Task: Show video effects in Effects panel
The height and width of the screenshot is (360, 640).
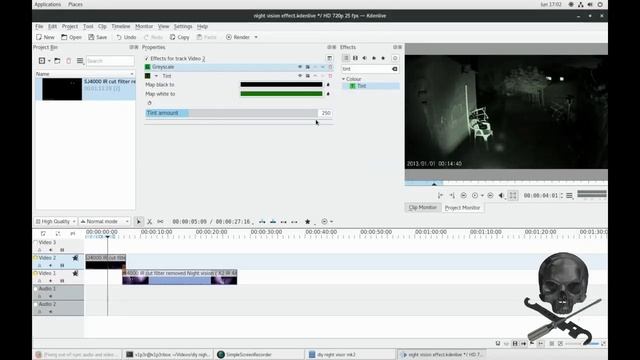Action: point(355,58)
